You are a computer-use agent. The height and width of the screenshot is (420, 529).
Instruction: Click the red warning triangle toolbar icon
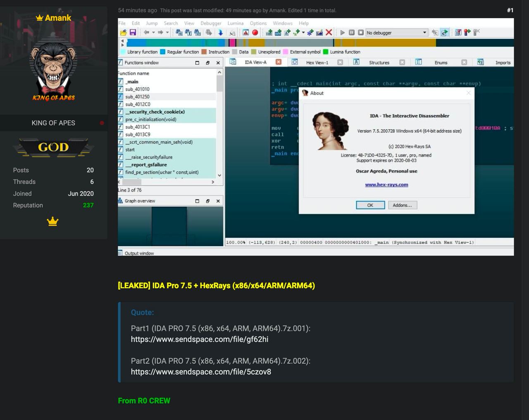[245, 33]
